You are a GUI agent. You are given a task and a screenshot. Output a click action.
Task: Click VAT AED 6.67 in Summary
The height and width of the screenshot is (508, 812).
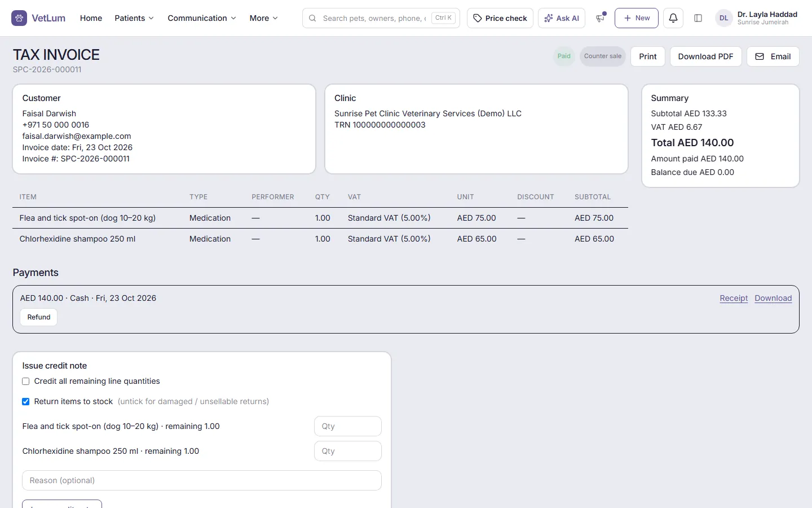[677, 127]
